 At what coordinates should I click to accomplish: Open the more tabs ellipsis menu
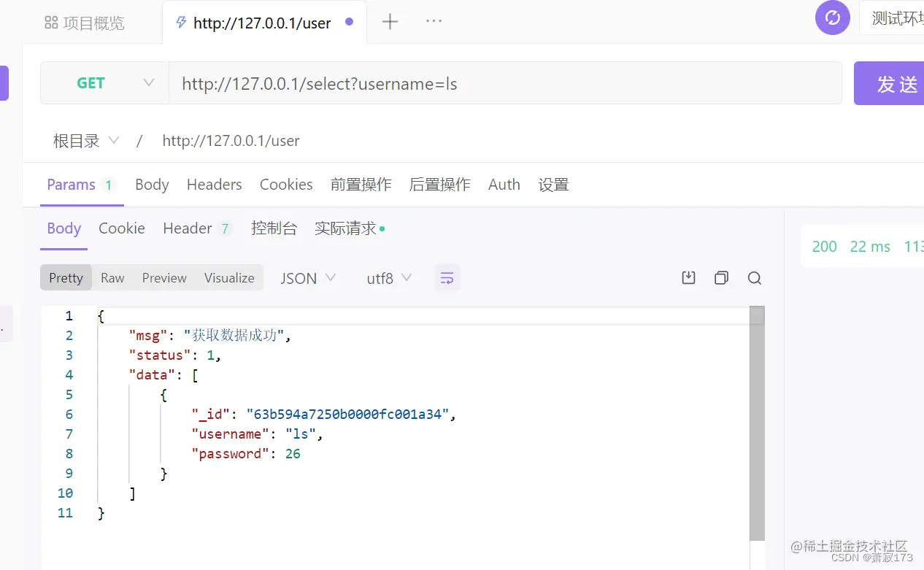click(x=434, y=21)
